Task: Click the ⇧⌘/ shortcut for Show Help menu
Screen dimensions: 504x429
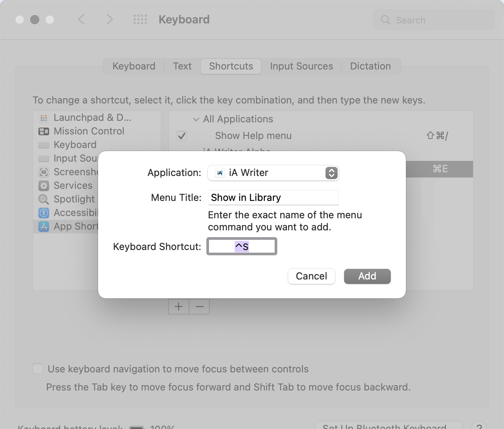Action: coord(437,136)
